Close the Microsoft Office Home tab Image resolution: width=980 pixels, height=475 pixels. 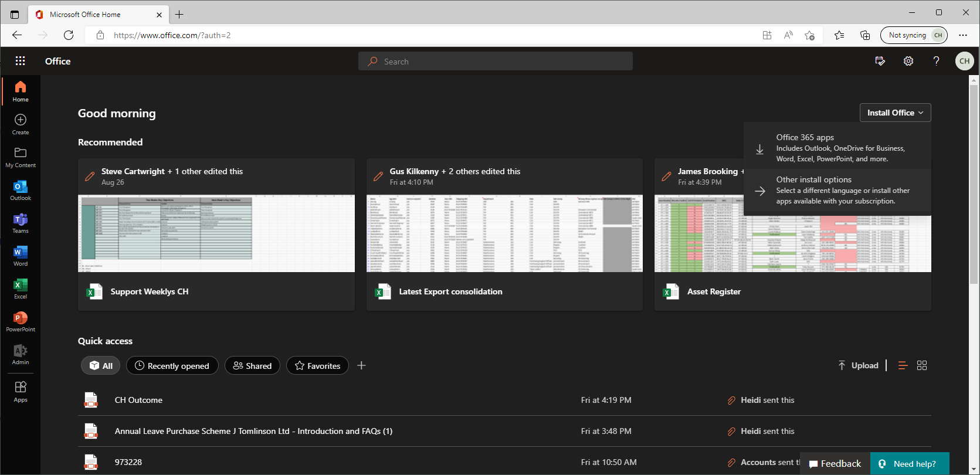tap(160, 15)
